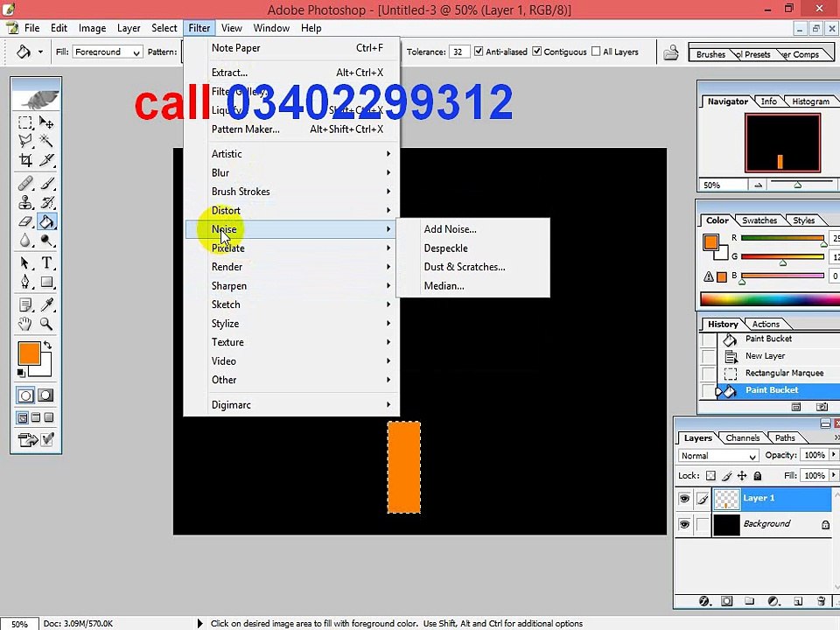Switch to the Actions tab
Screen dimensions: 840x630
pyautogui.click(x=766, y=324)
